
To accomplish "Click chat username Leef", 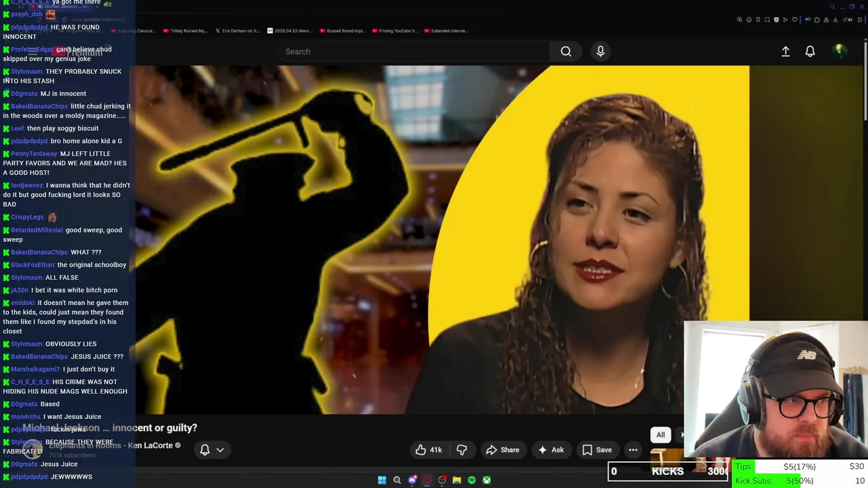I will (18, 128).
